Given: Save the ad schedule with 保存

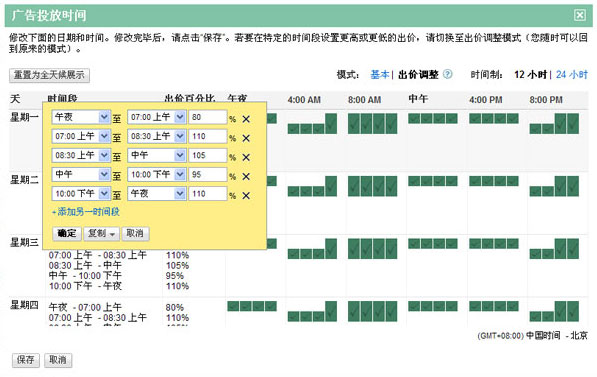Looking at the screenshot, I should pyautogui.click(x=26, y=360).
